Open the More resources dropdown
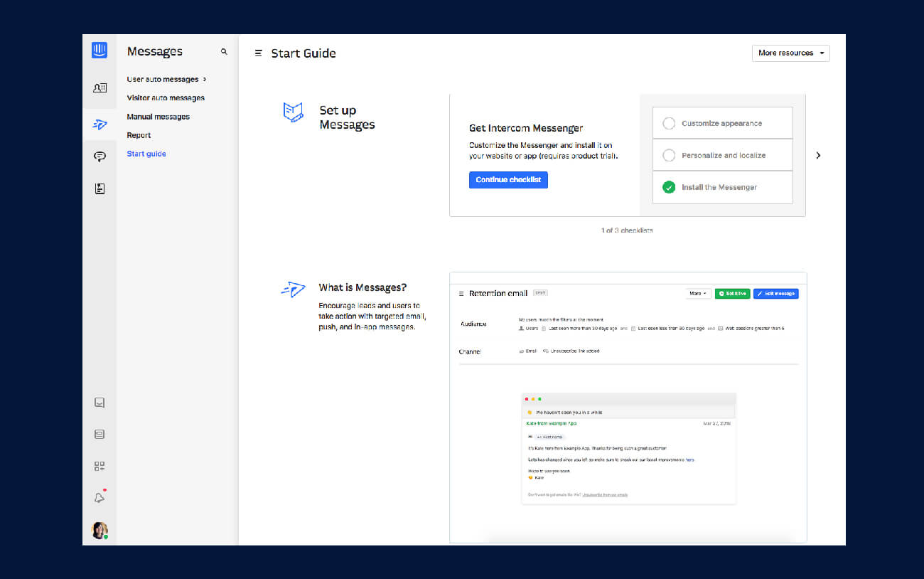The width and height of the screenshot is (924, 579). (790, 53)
